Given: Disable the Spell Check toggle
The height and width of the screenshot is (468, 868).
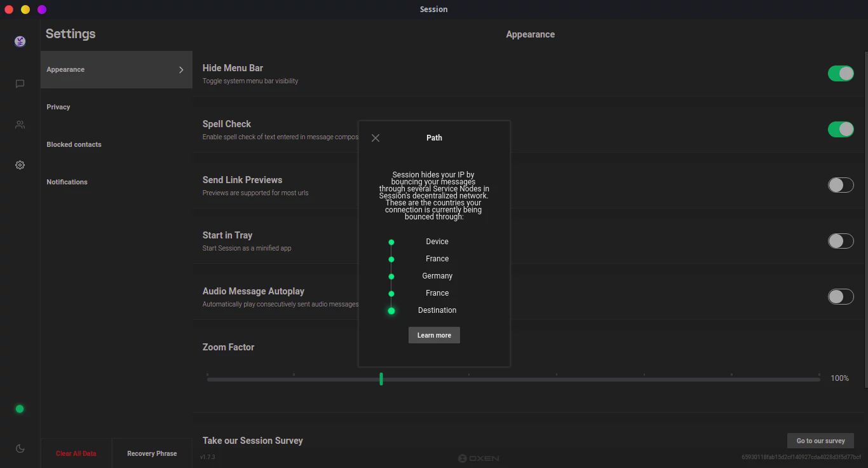Looking at the screenshot, I should pyautogui.click(x=840, y=129).
